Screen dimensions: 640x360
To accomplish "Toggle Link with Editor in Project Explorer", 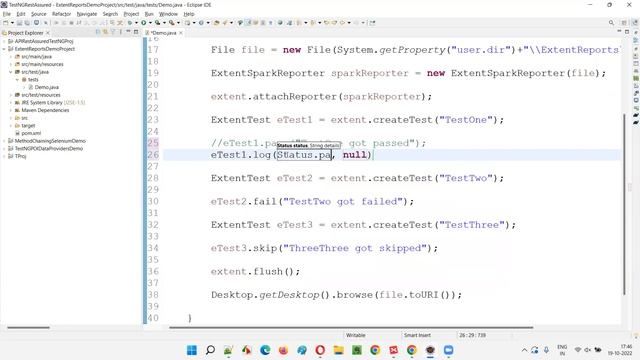I will 105,32.
